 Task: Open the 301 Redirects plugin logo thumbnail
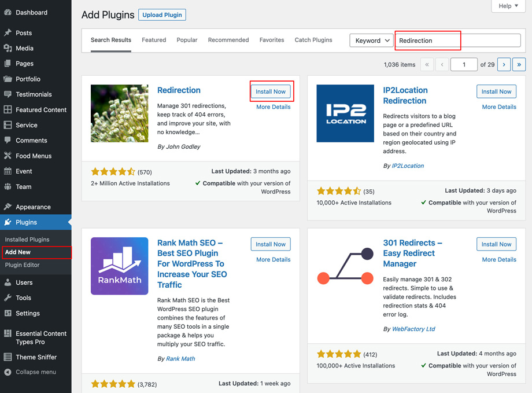pyautogui.click(x=345, y=266)
